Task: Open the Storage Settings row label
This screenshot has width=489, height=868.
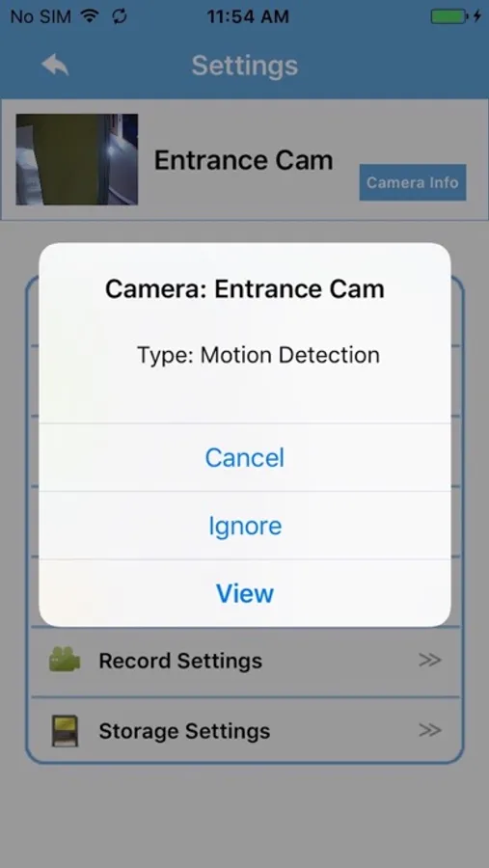Action: click(x=184, y=731)
